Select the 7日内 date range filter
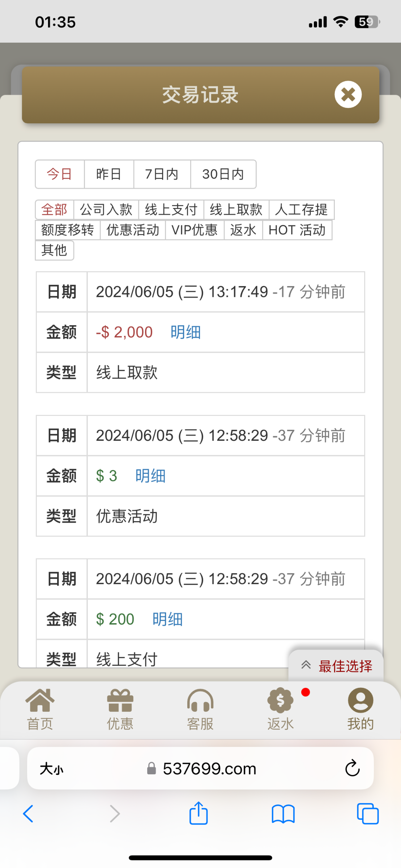 (x=162, y=174)
